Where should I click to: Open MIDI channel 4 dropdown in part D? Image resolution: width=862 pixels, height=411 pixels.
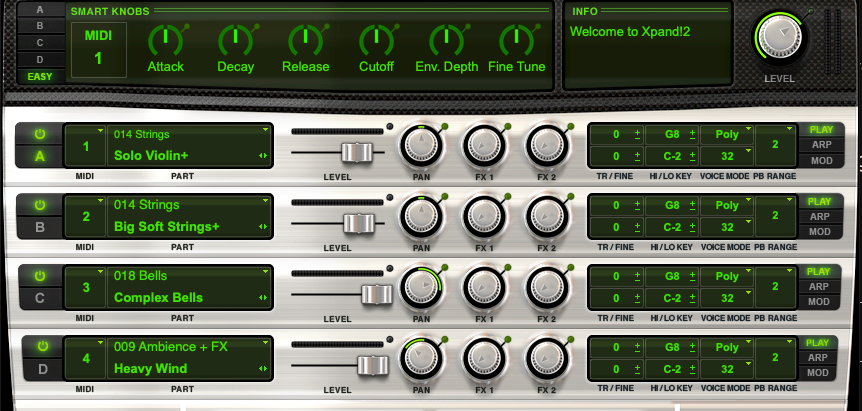point(86,358)
